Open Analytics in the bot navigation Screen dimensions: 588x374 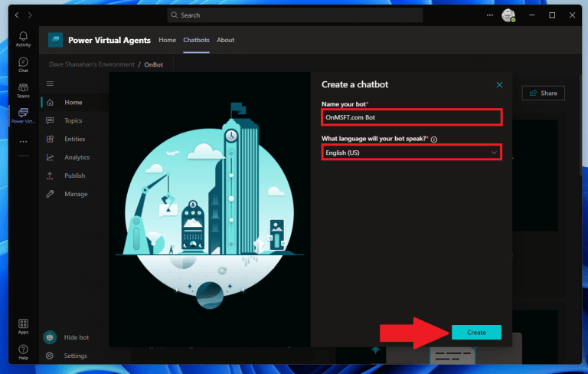73,157
